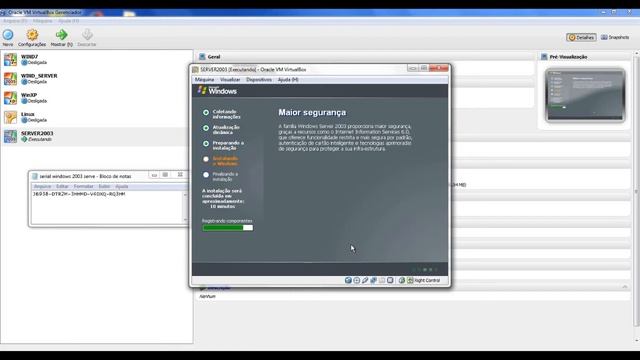Select the running SERVER2003 machine
Screen dimensions: 640x360
point(97,136)
